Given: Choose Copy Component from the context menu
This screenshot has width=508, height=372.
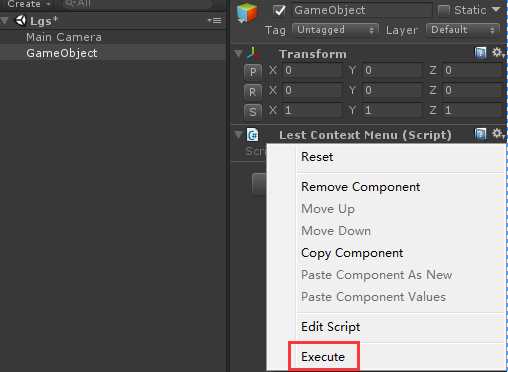Looking at the screenshot, I should coord(387,253).
